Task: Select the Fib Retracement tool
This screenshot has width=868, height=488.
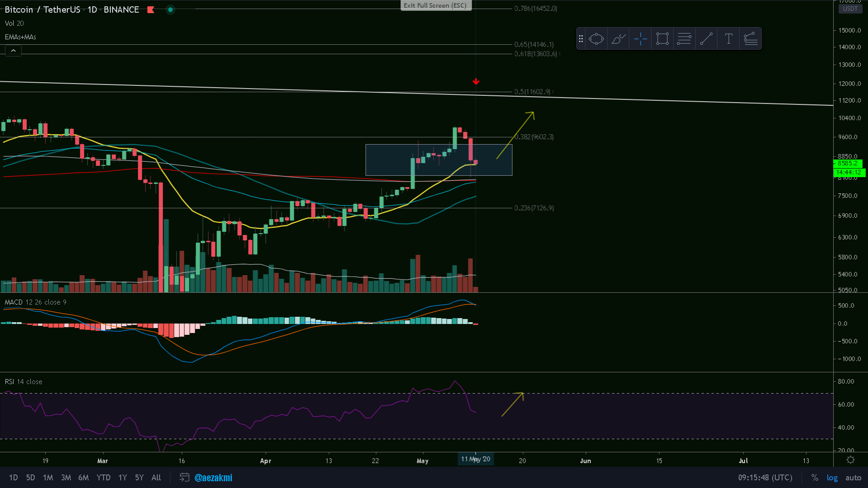Action: [x=684, y=39]
